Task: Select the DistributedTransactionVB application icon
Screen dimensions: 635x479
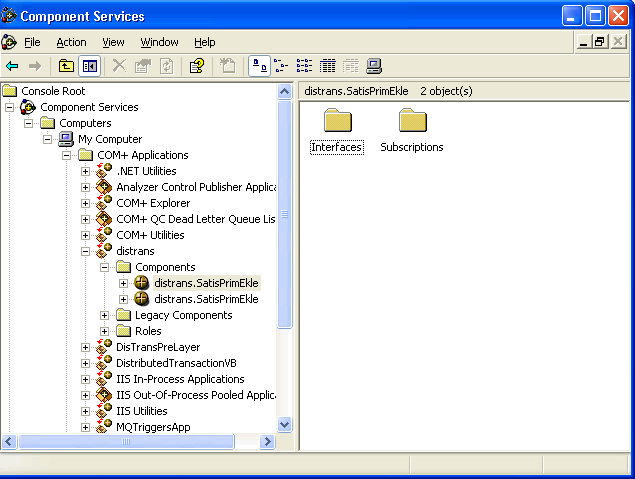Action: tap(104, 363)
